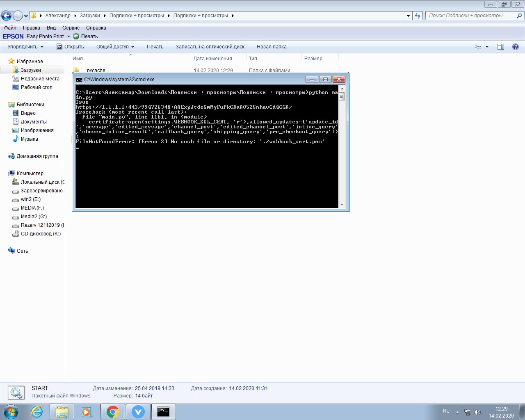Click the cmd.exe window system icon
Screen dimensions: 525x420
click(79, 80)
